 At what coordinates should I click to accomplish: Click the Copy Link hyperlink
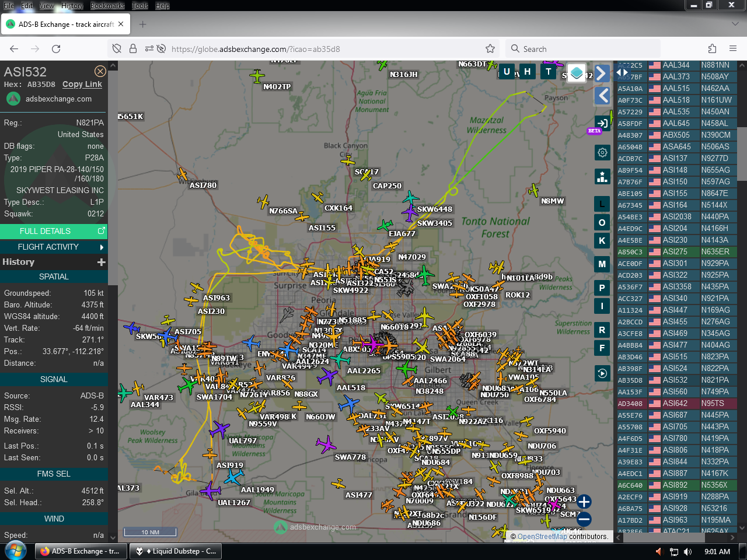pyautogui.click(x=82, y=84)
